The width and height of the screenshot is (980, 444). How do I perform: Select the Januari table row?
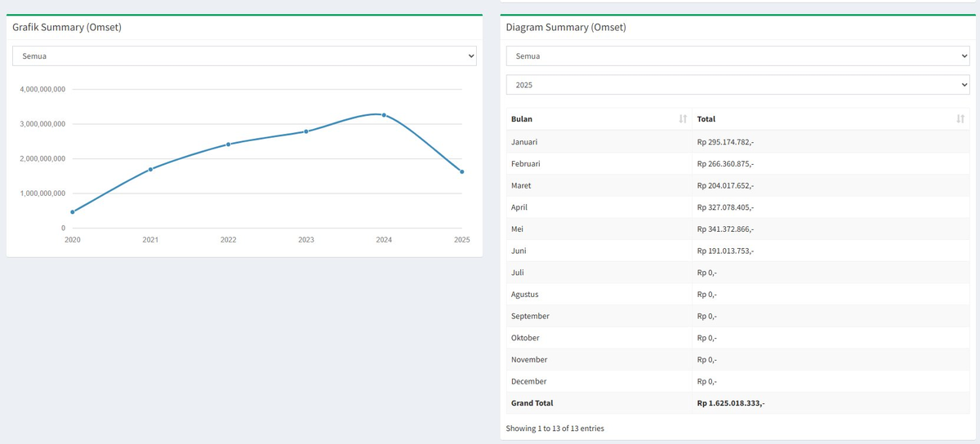click(x=524, y=142)
